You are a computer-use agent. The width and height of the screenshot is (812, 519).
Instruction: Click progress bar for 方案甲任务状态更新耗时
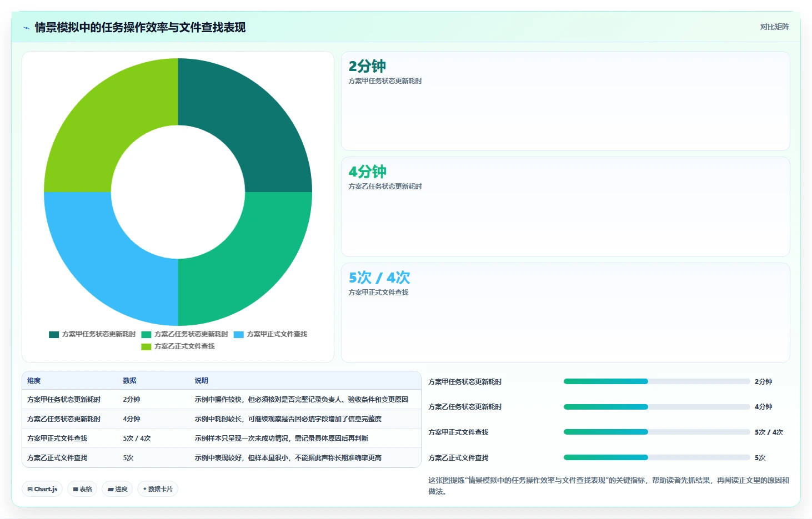pyautogui.click(x=656, y=381)
